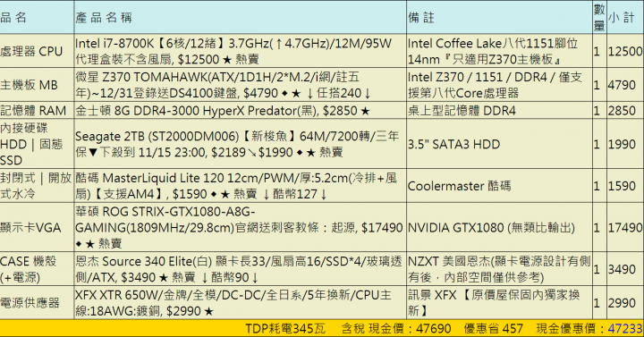644x337 pixels.
Task: Select the 記憶體 RAM category cell
Action: click(x=33, y=111)
